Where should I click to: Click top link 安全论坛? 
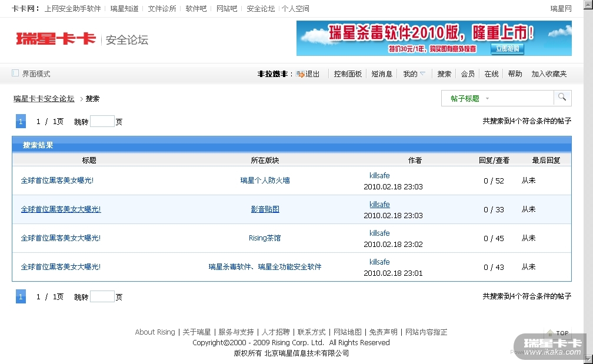[x=261, y=8]
